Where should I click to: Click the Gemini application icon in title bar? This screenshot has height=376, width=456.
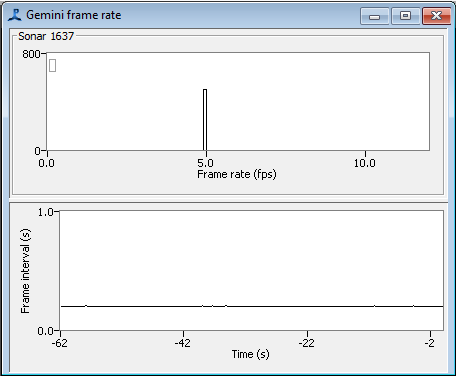coord(15,15)
